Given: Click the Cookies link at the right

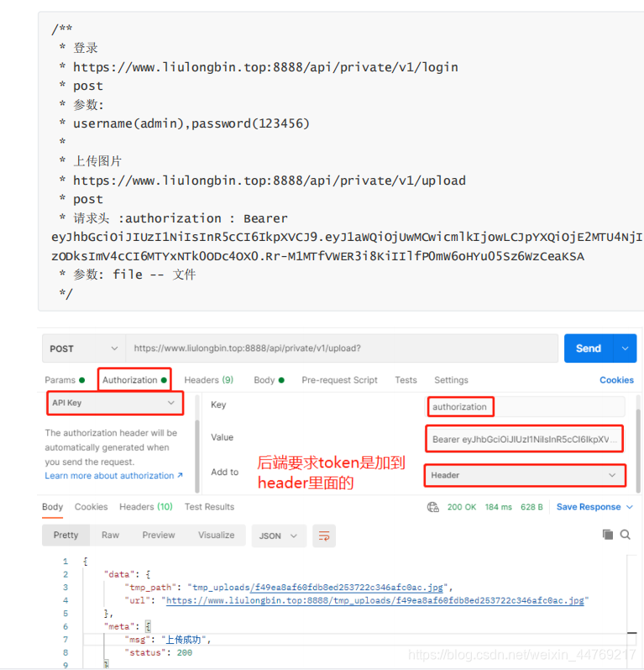Looking at the screenshot, I should (x=616, y=379).
